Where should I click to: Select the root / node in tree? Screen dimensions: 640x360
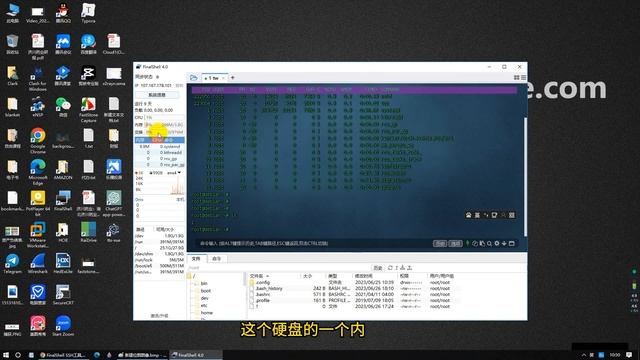[192, 276]
